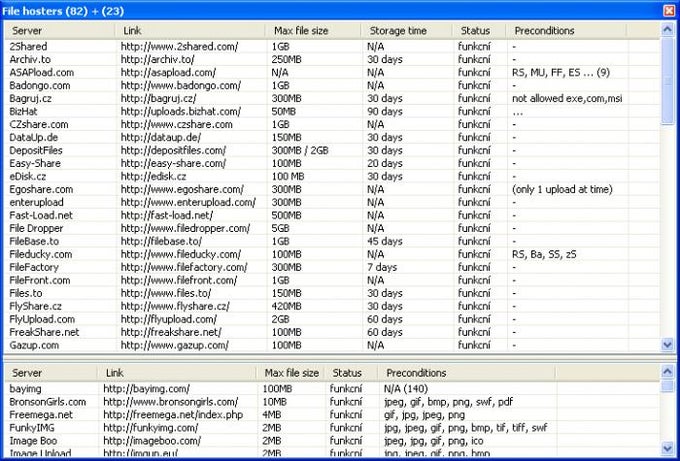680x461 pixels.
Task: Select the FlyUpload.com row
Action: [x=332, y=320]
